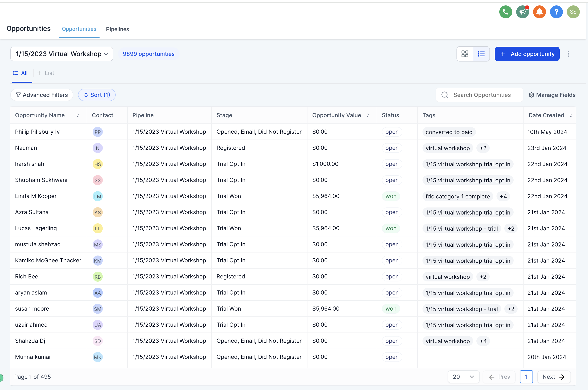Open the megaphone announcements icon
This screenshot has height=390, width=588.
pyautogui.click(x=522, y=12)
